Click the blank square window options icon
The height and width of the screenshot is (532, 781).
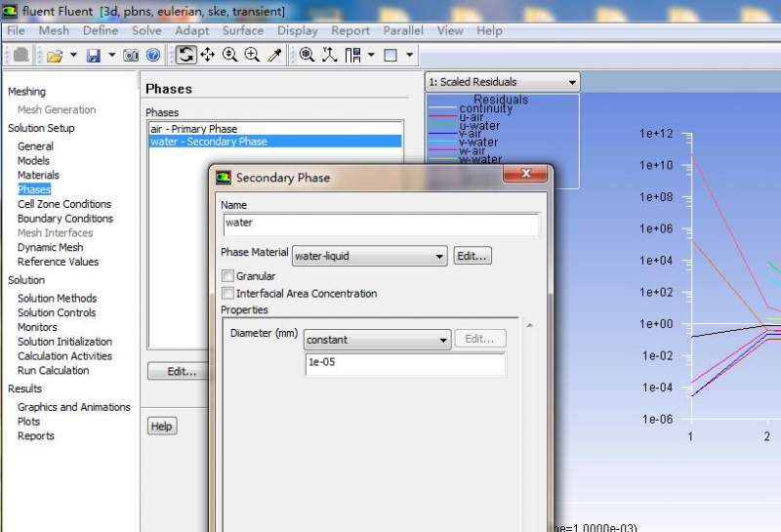pos(391,55)
